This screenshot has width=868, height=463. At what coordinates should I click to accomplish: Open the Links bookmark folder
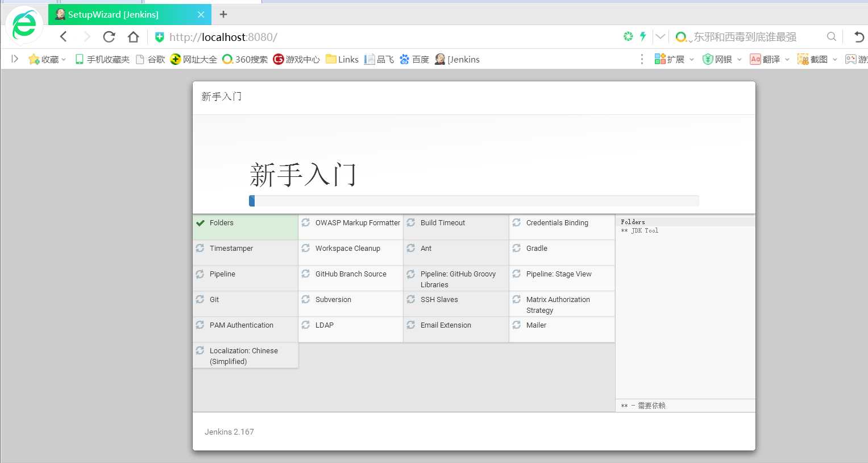click(342, 59)
